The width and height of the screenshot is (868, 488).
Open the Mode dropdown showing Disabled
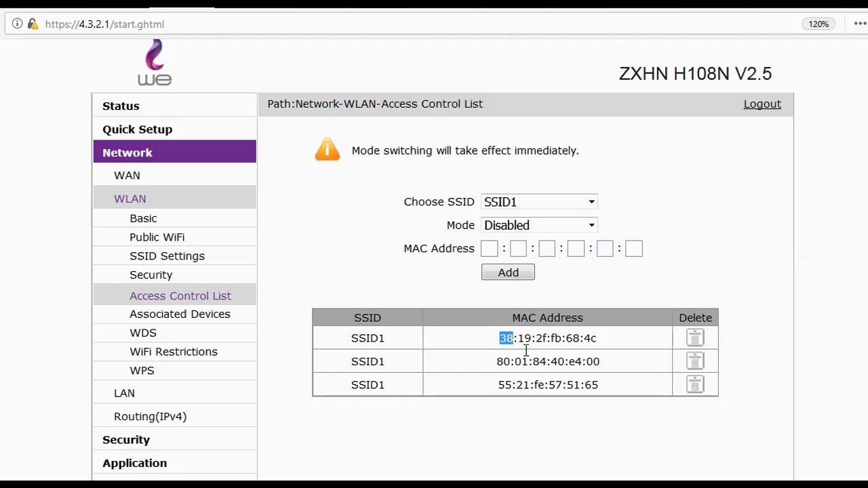click(539, 225)
